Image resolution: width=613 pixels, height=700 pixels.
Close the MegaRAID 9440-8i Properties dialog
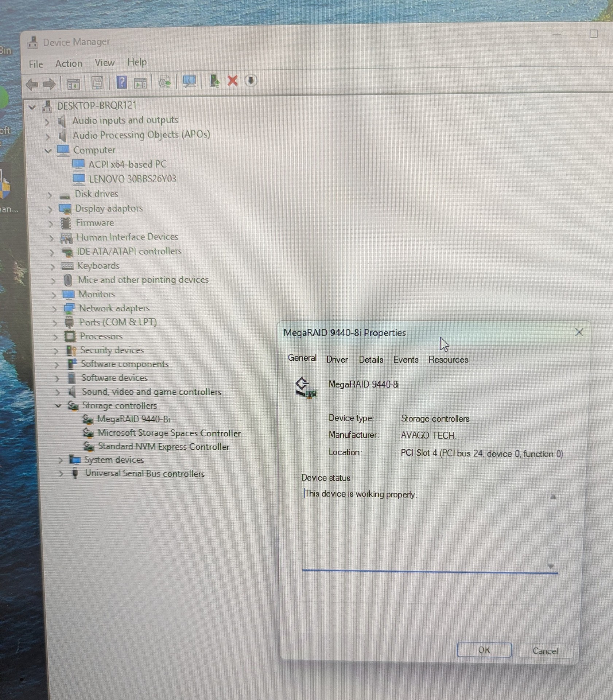579,332
